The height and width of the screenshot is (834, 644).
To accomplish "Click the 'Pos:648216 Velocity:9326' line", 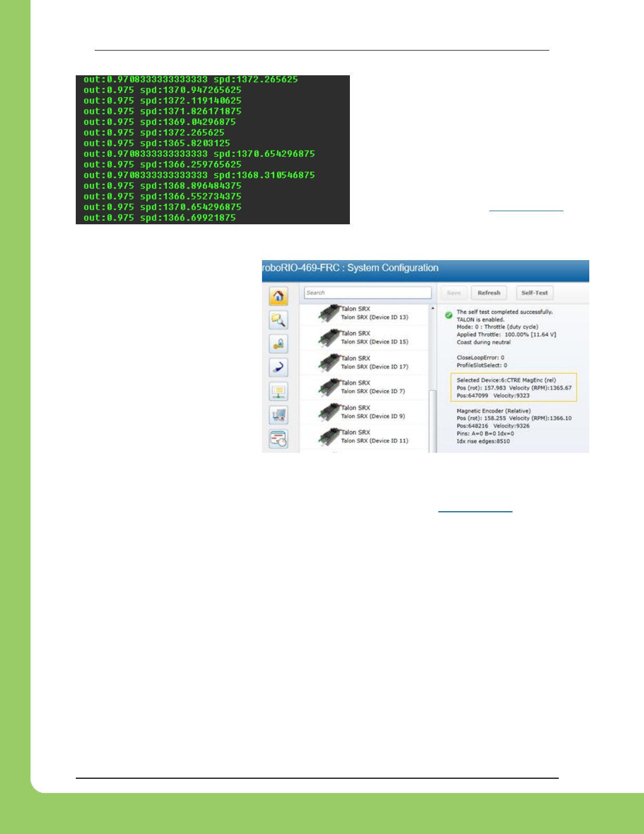I will 493,426.
